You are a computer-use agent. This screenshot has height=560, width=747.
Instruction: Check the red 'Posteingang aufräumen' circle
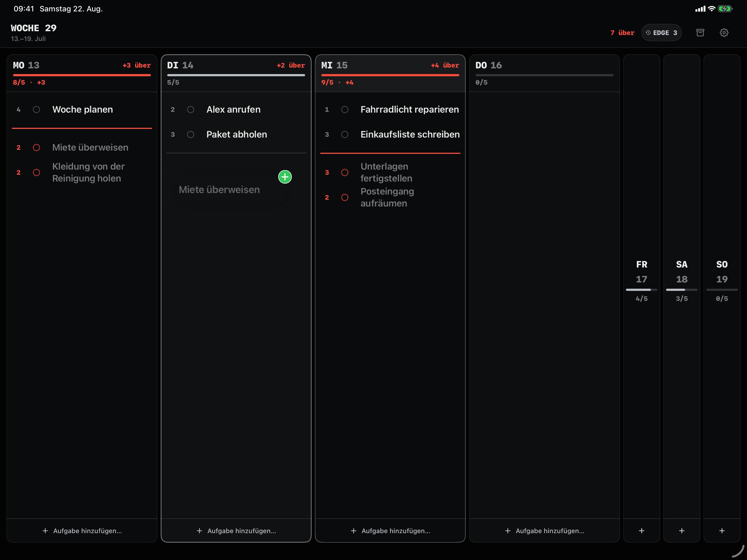coord(345,198)
